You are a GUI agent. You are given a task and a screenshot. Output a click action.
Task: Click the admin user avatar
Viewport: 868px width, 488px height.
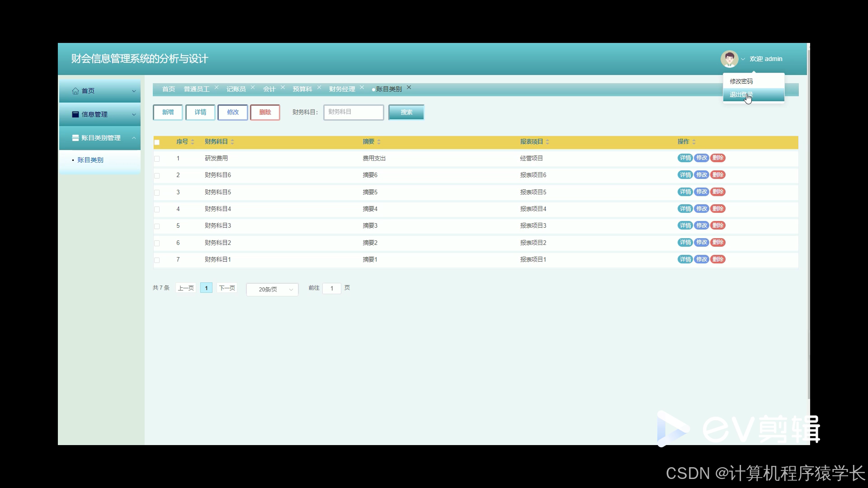(729, 59)
